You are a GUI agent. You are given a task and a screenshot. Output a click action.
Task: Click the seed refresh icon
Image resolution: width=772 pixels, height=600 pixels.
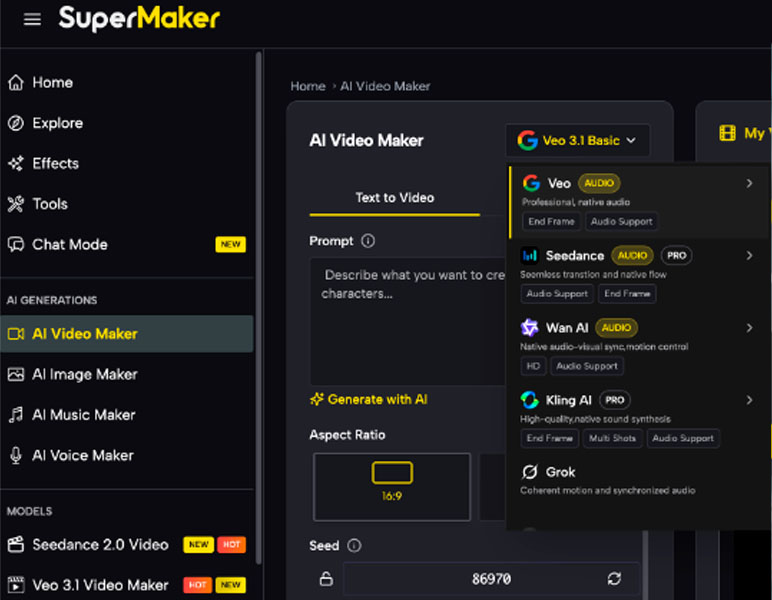614,578
